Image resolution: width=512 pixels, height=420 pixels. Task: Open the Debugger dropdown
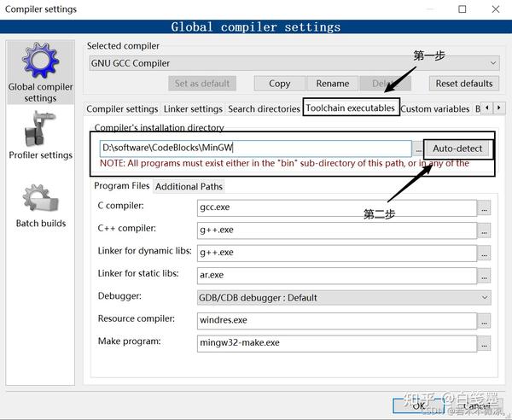(344, 298)
